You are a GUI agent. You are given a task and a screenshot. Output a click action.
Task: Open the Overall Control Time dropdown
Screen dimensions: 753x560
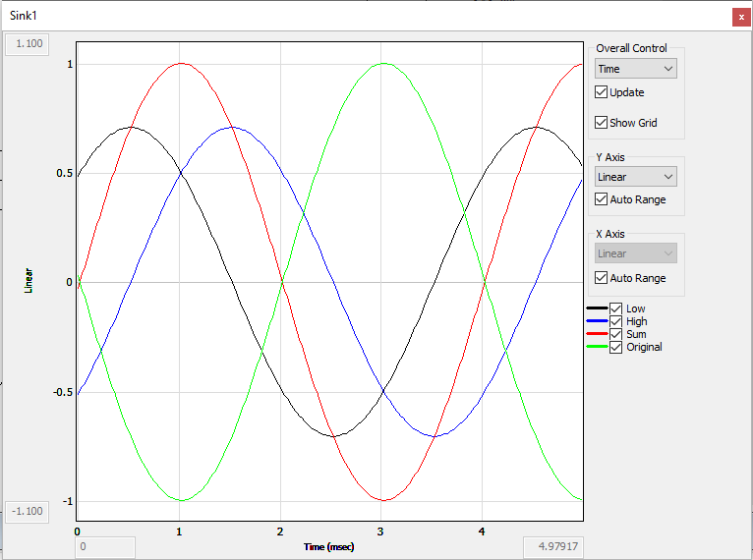coord(635,69)
